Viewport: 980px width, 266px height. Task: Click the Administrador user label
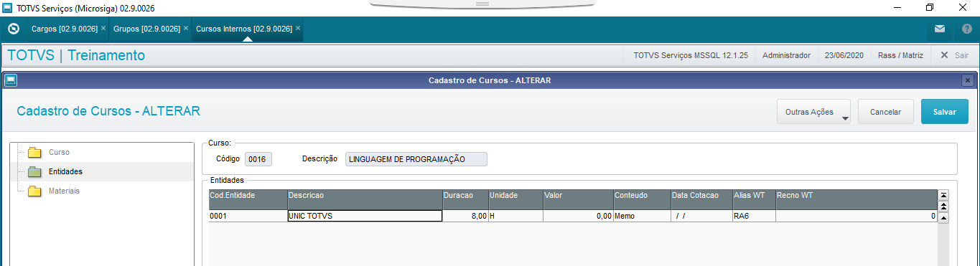pos(786,55)
